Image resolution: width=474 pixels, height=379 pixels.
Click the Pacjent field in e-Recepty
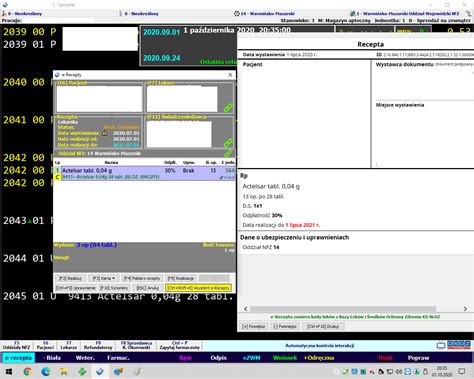(x=99, y=99)
